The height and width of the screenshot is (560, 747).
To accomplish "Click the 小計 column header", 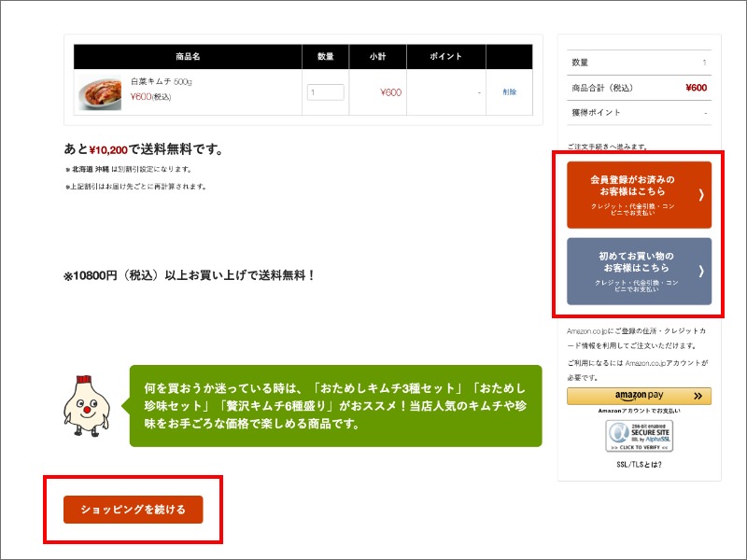I will pos(377,55).
